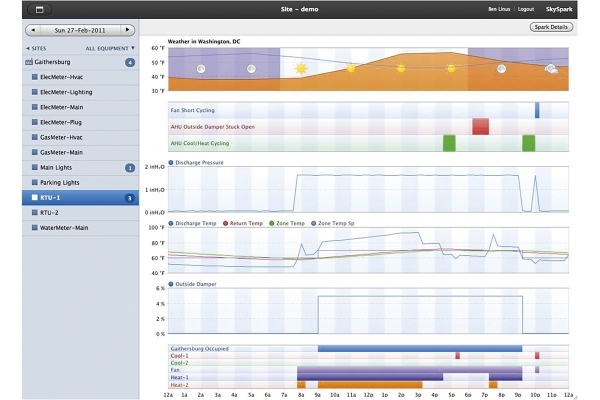Click the cloudy night weather icon at 11p
Image resolution: width=600 pixels, height=400 pixels.
click(551, 69)
